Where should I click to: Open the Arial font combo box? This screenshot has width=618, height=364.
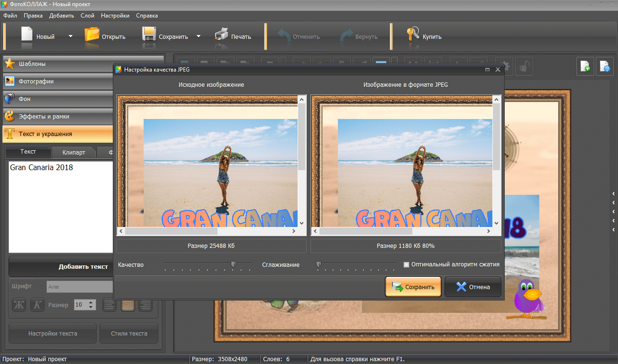pos(80,287)
